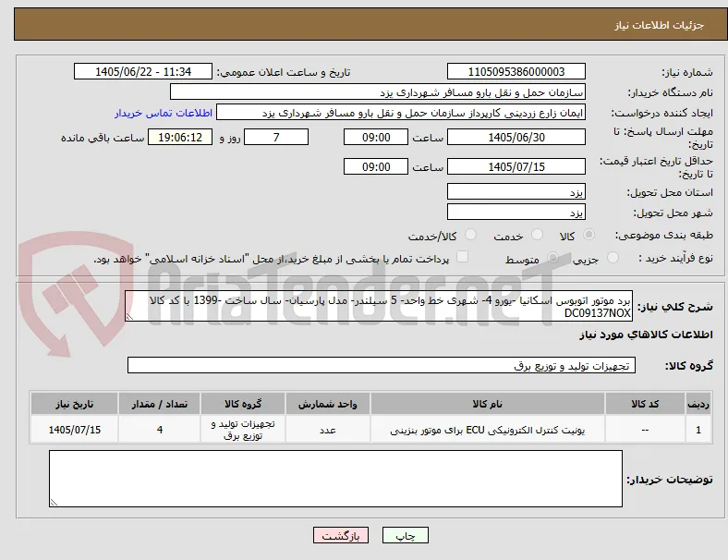
Task: Click the remaining time 19:06:12 field
Action: (x=180, y=137)
